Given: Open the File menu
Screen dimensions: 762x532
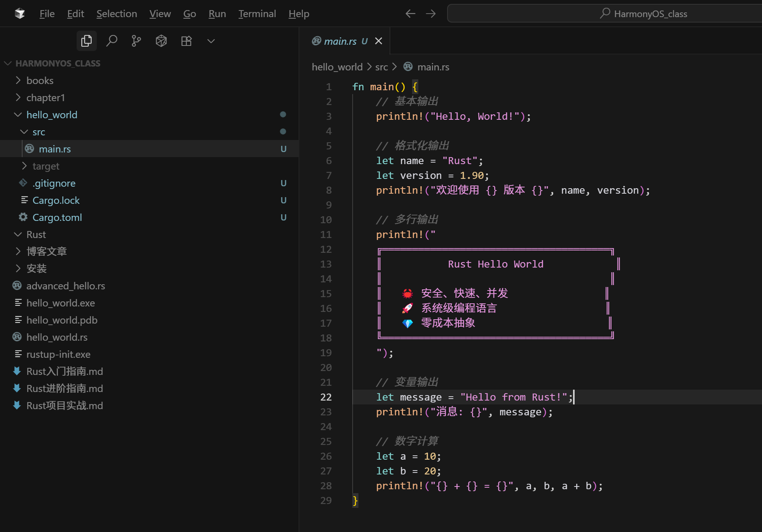Looking at the screenshot, I should [x=47, y=14].
